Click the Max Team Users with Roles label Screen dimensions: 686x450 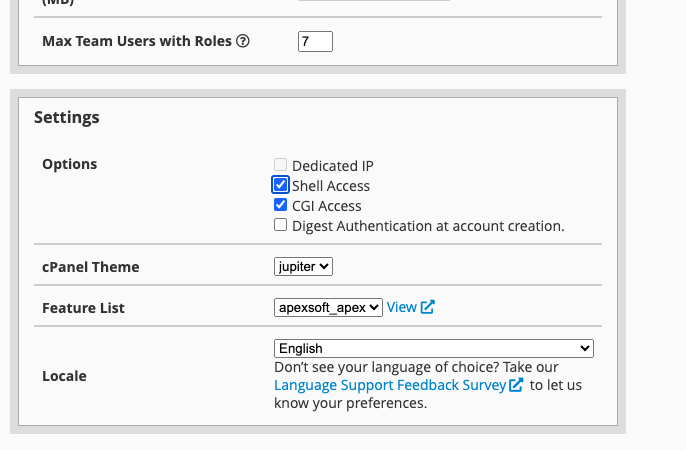point(137,41)
